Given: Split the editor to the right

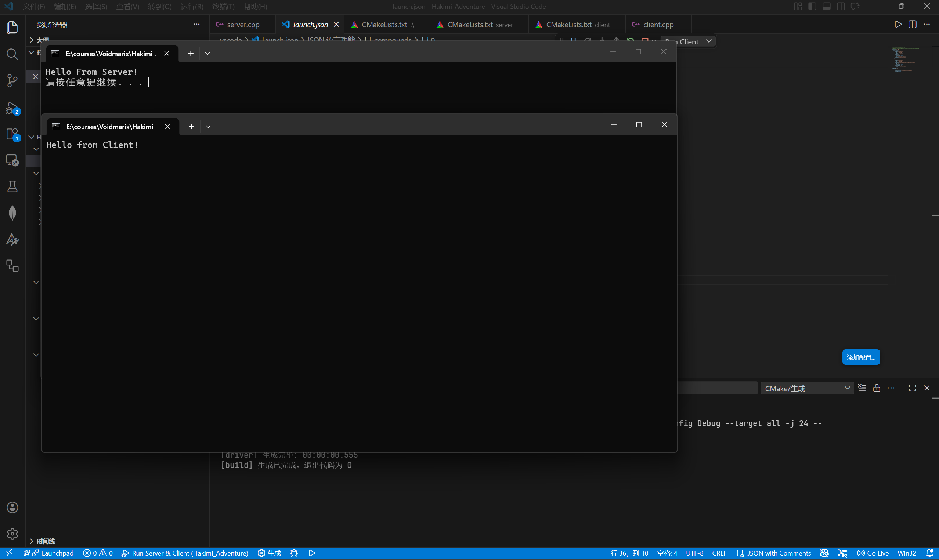Looking at the screenshot, I should [x=913, y=25].
